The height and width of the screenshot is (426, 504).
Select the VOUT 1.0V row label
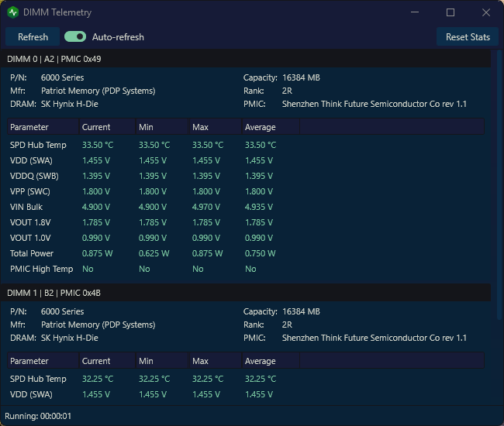[30, 238]
